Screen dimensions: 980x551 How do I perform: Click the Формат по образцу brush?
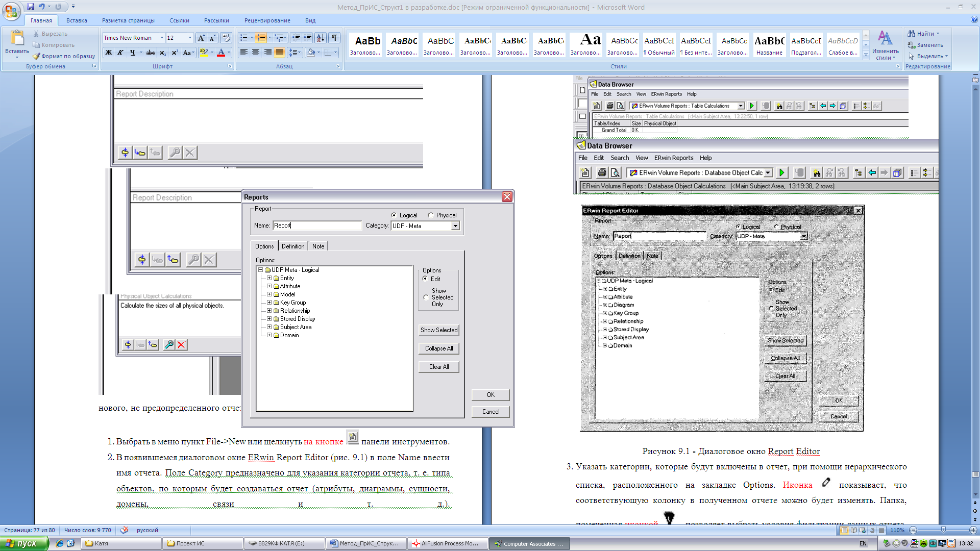pos(64,56)
